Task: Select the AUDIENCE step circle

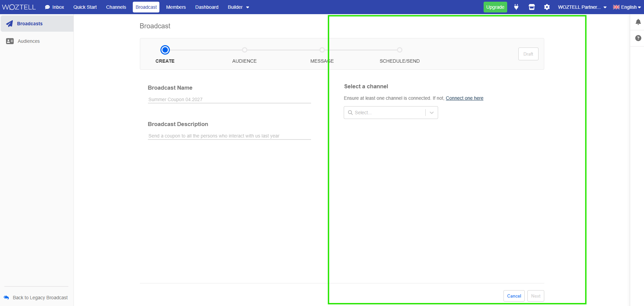Action: click(x=245, y=50)
